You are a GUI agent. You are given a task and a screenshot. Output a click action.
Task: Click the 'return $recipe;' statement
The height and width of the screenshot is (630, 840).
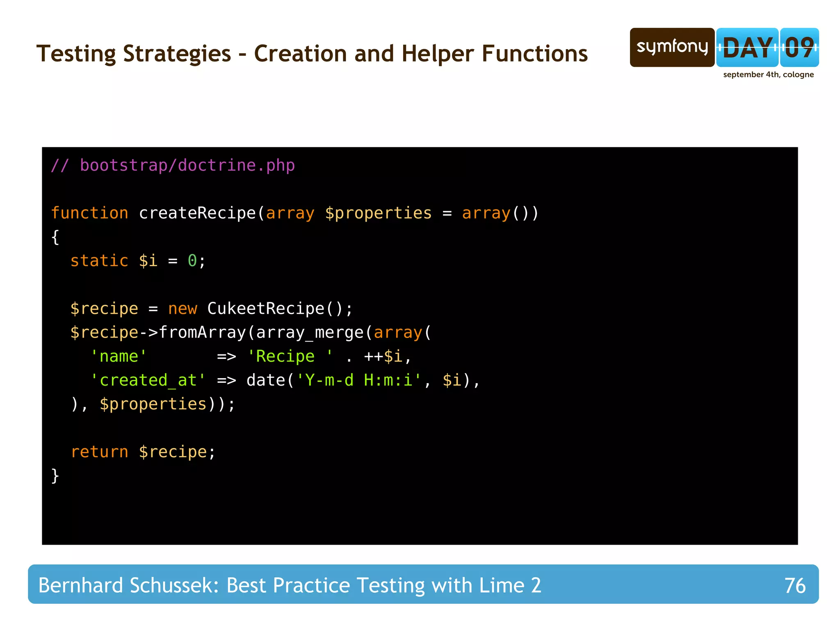coord(143,452)
